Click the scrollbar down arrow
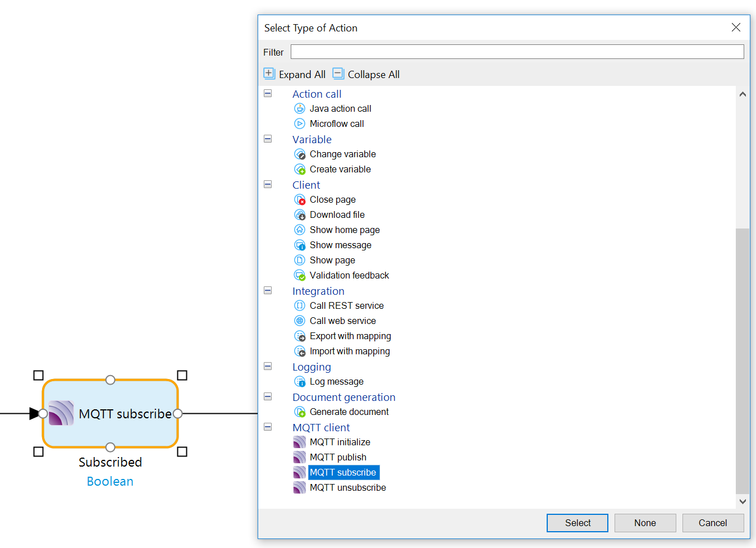 click(743, 501)
